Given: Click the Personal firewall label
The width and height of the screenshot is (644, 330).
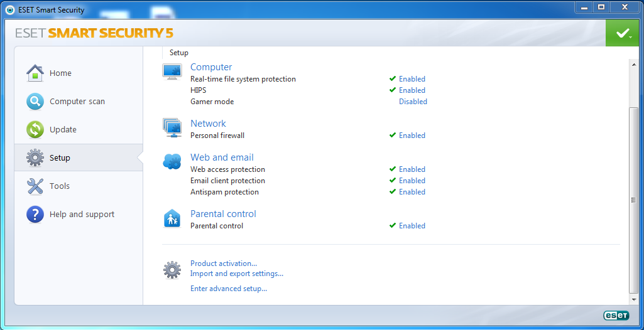Looking at the screenshot, I should click(x=217, y=136).
